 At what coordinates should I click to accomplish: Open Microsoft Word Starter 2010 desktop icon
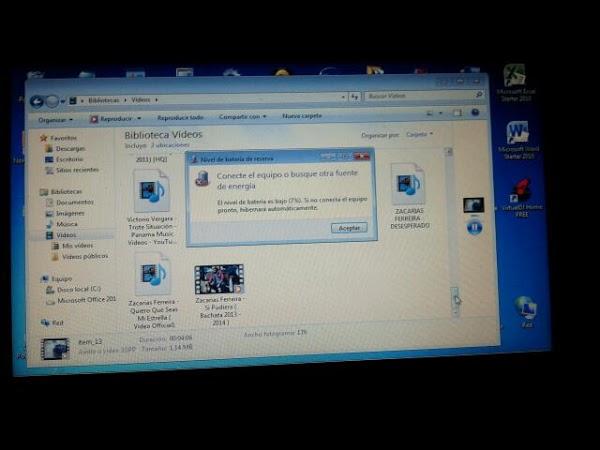pos(517,133)
